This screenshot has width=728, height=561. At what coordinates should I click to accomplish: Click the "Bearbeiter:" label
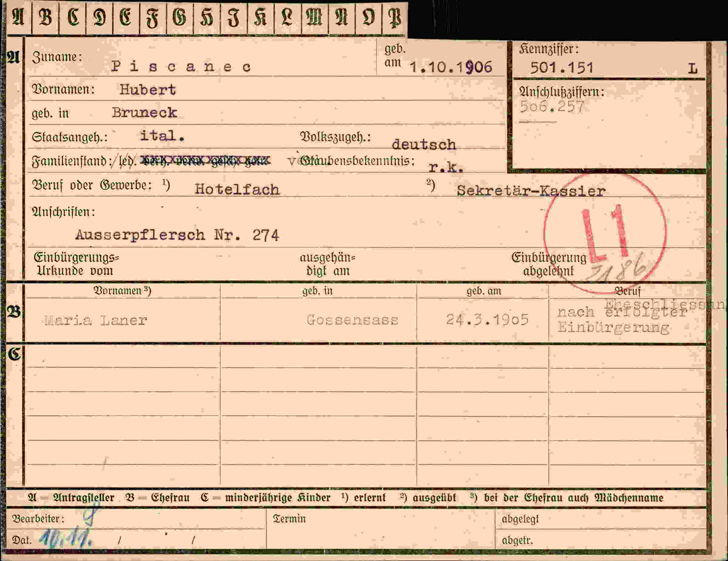[x=38, y=519]
